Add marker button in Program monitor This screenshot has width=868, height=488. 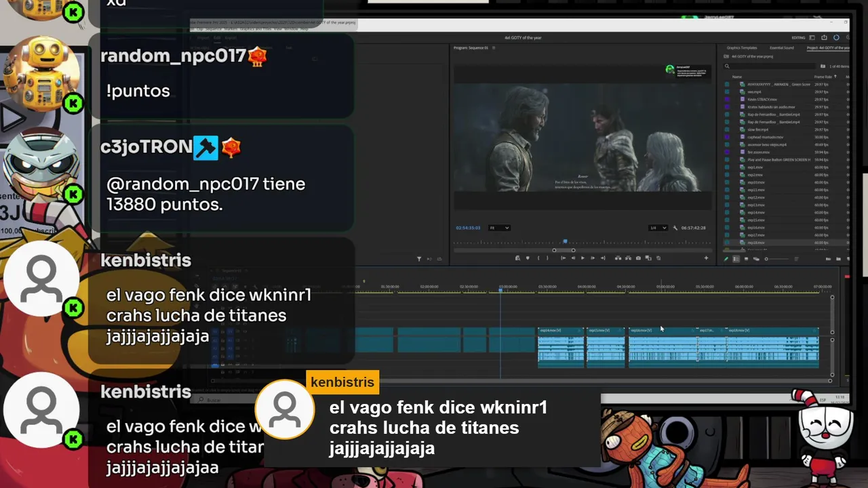coord(528,258)
